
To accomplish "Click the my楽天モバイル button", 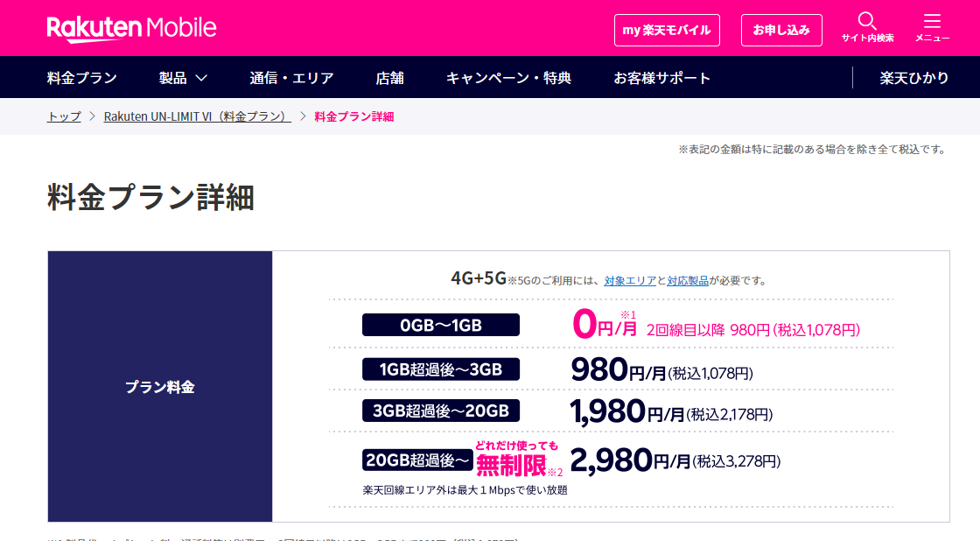I will (x=667, y=30).
